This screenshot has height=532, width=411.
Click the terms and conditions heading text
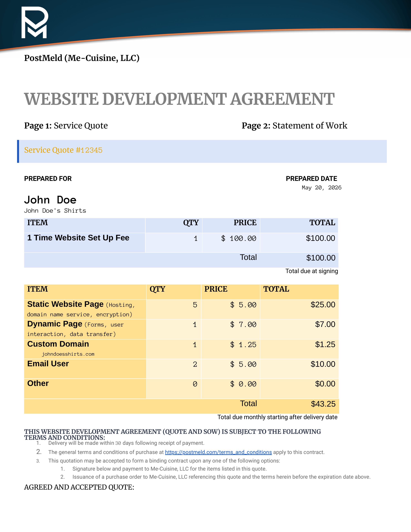click(x=172, y=435)
